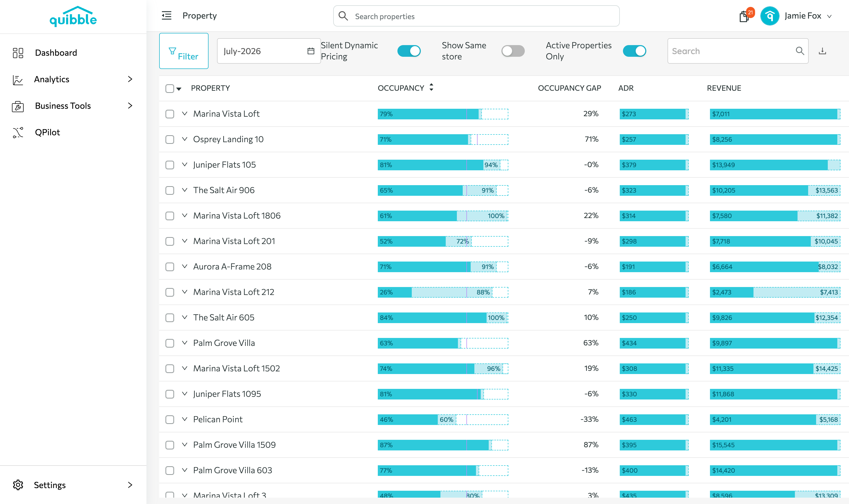Open the select-all checkbox dropdown arrow
The height and width of the screenshot is (504, 849).
click(x=179, y=89)
